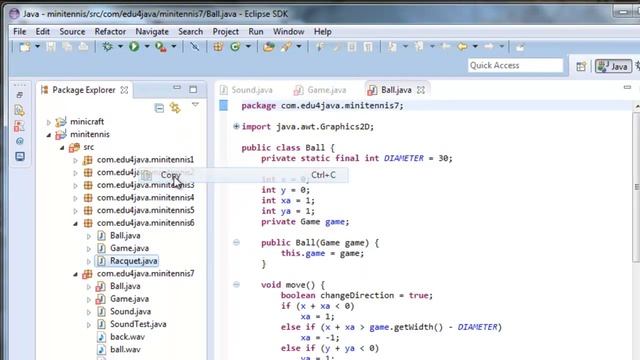Viewport: 640px width, 360px height.
Task: Close the Ball.java editor tab
Action: pyautogui.click(x=421, y=90)
